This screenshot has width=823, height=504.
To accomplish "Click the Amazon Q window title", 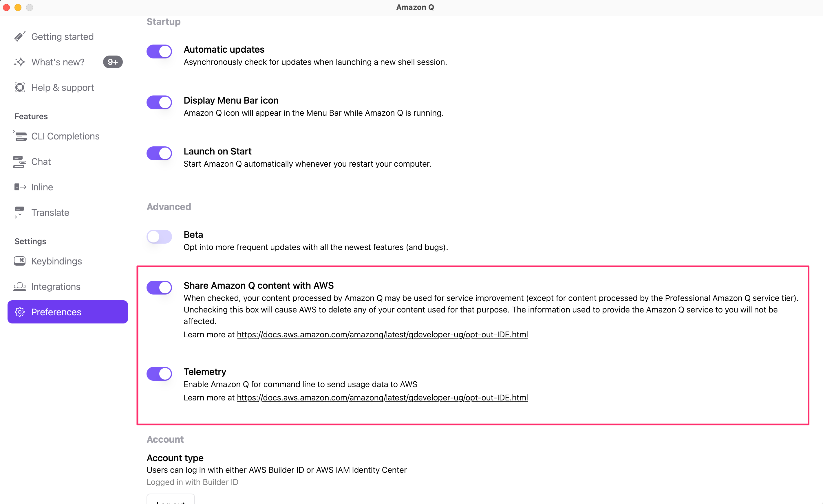I will pyautogui.click(x=415, y=7).
